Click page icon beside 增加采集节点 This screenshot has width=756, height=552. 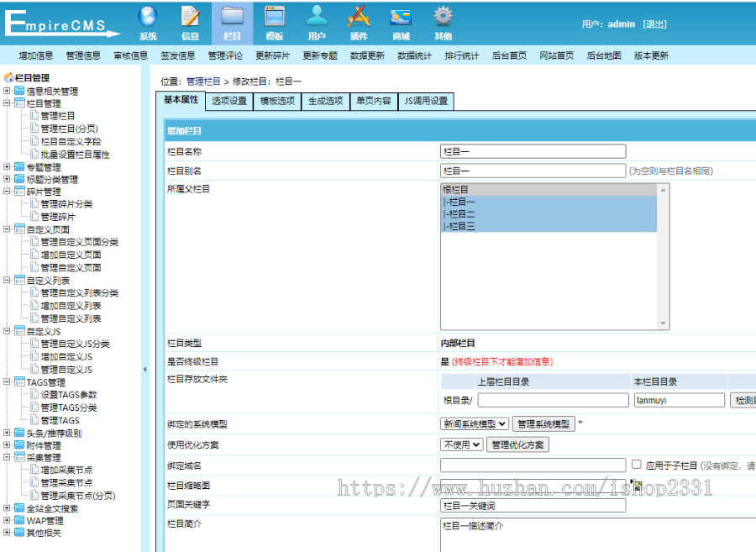pyautogui.click(x=34, y=470)
